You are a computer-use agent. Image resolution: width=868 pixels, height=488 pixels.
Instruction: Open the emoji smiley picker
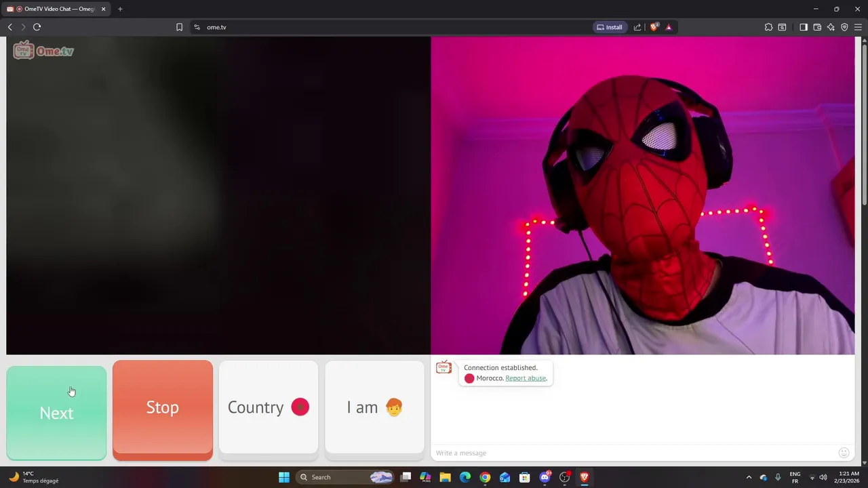844,453
